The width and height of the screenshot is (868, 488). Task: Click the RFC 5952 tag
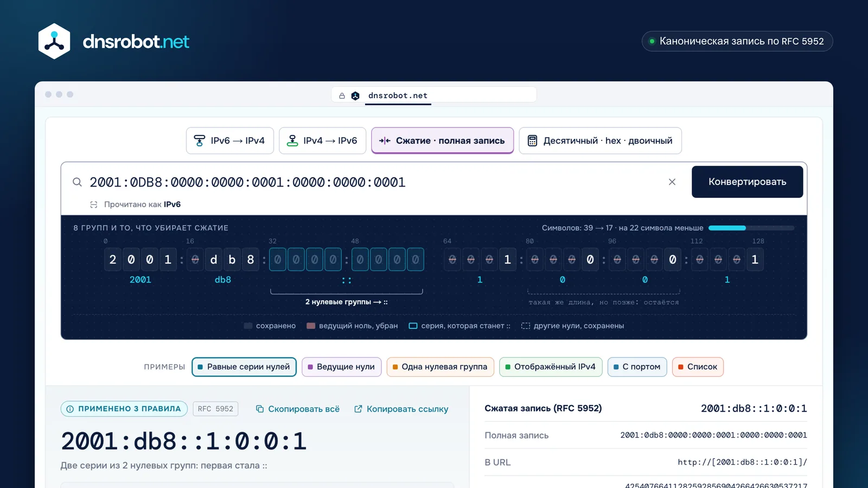[216, 409]
